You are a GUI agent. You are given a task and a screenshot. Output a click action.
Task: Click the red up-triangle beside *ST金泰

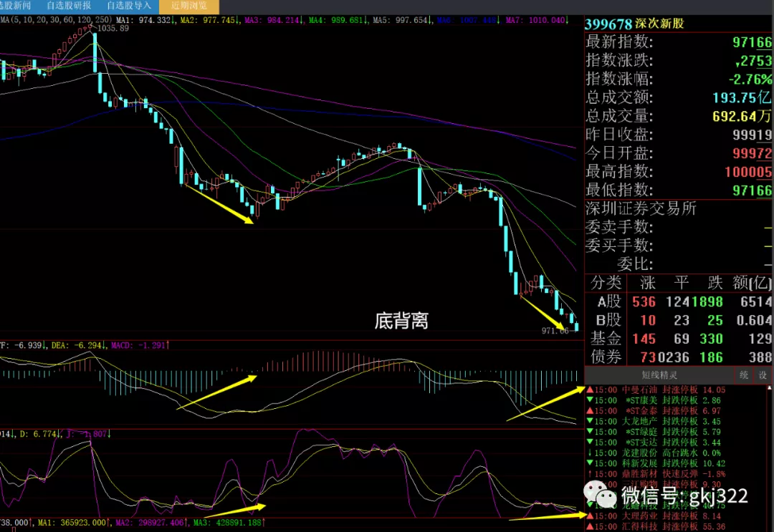[x=590, y=411]
